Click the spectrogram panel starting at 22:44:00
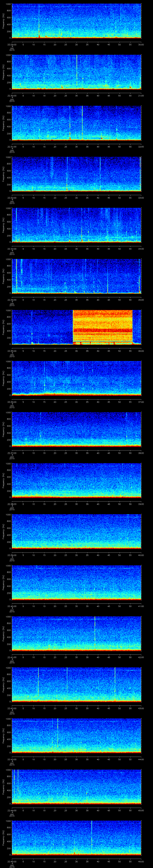This screenshot has width=153, height=868. click(x=76, y=787)
